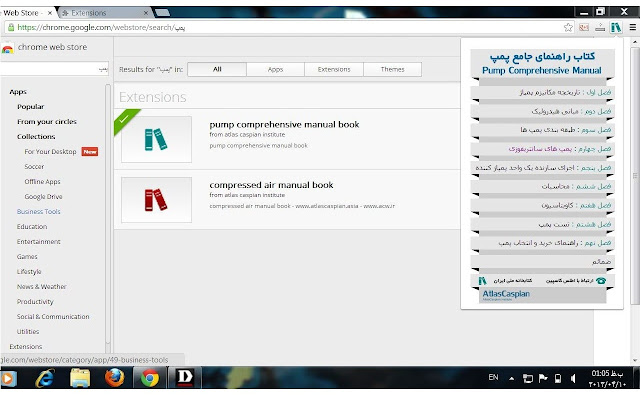Click the chrome web store rainbow logo
The image size is (640, 400).
7,49
